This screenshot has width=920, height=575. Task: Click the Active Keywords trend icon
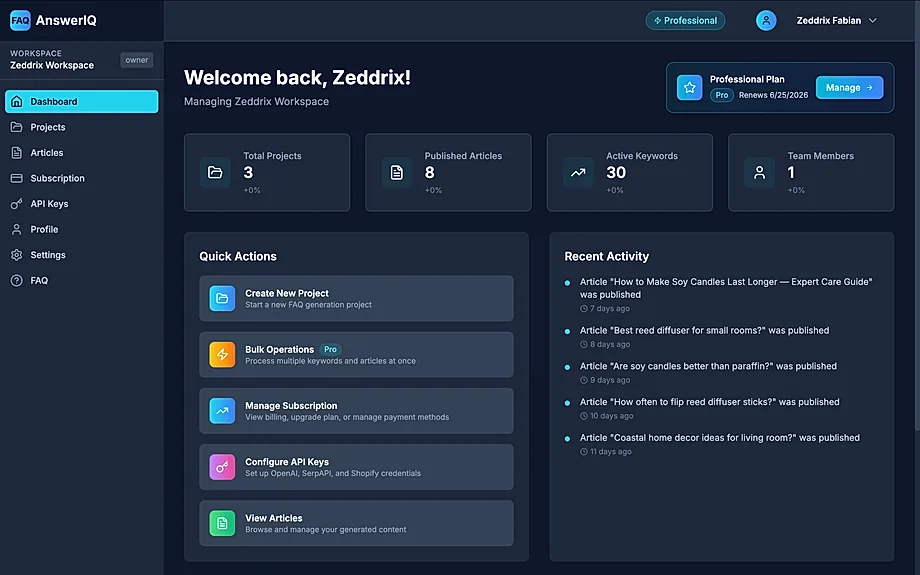click(578, 172)
